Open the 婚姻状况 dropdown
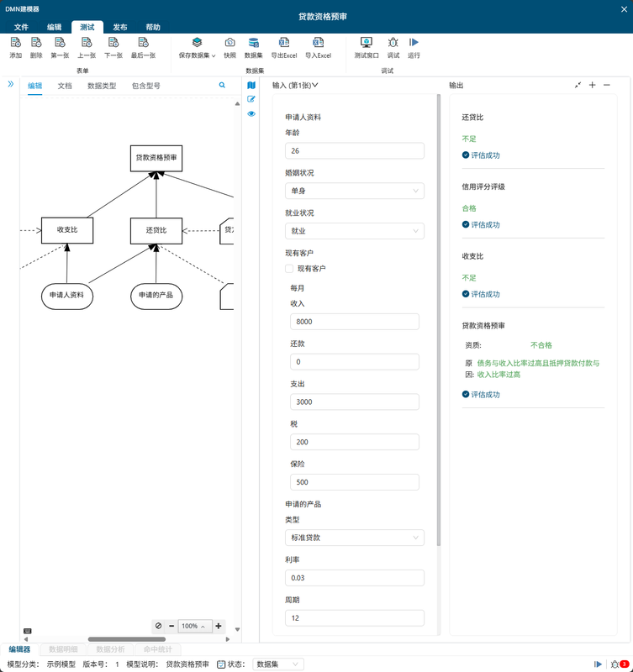The height and width of the screenshot is (672, 633). [355, 192]
